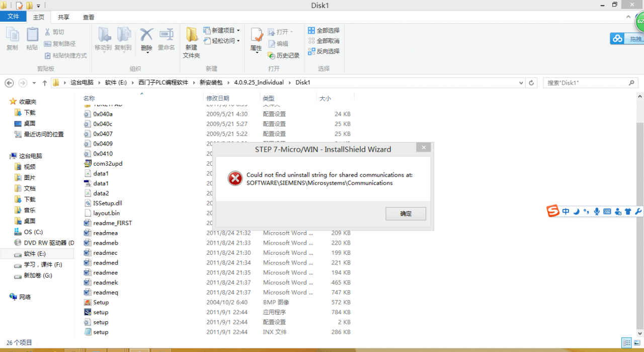Click 反向选择 invert selection
The image size is (644, 352).
pyautogui.click(x=324, y=51)
